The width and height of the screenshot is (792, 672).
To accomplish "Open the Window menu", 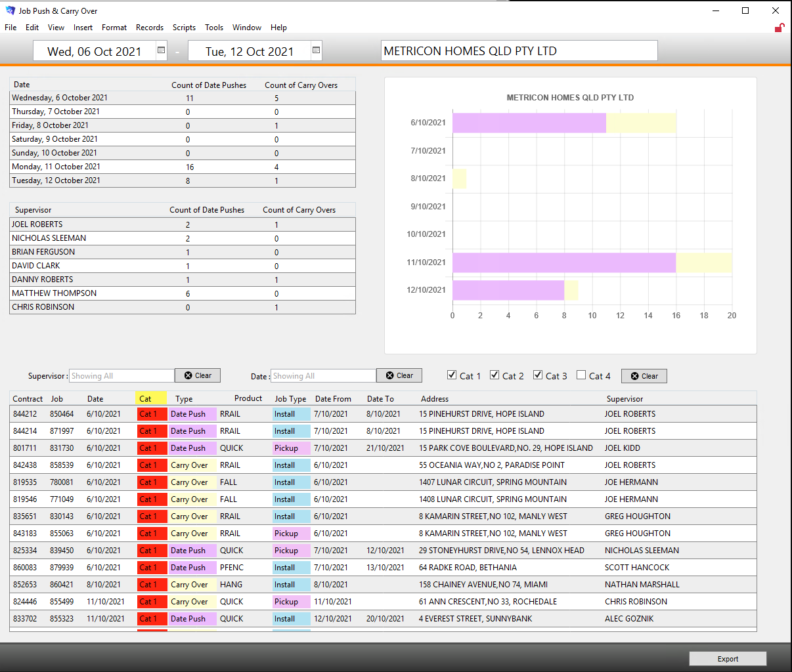I will pos(247,28).
